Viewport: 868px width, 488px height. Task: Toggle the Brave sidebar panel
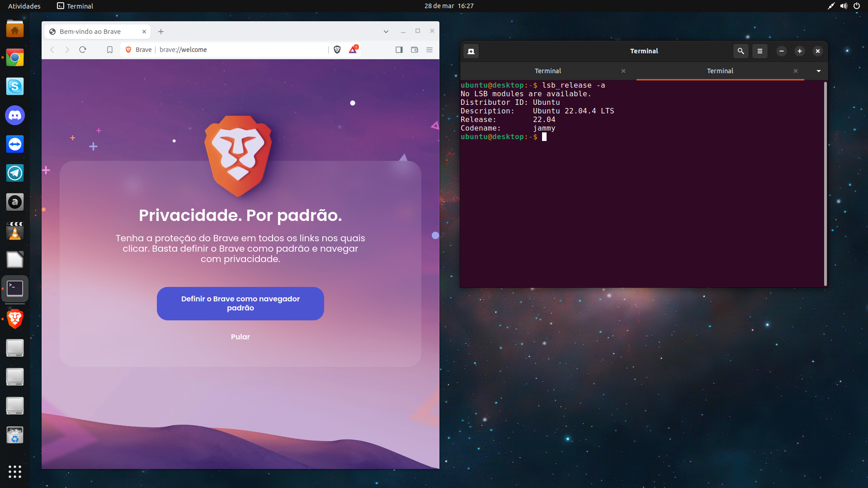[399, 50]
